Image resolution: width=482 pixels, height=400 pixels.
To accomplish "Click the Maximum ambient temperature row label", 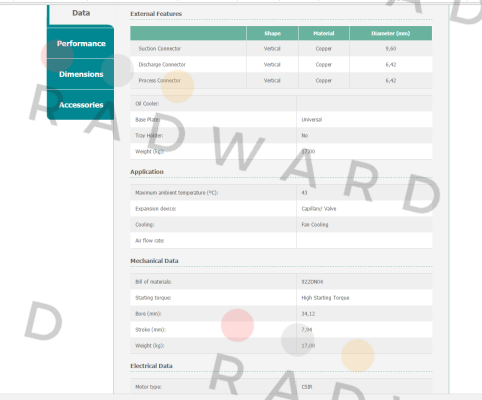I will 176,193.
